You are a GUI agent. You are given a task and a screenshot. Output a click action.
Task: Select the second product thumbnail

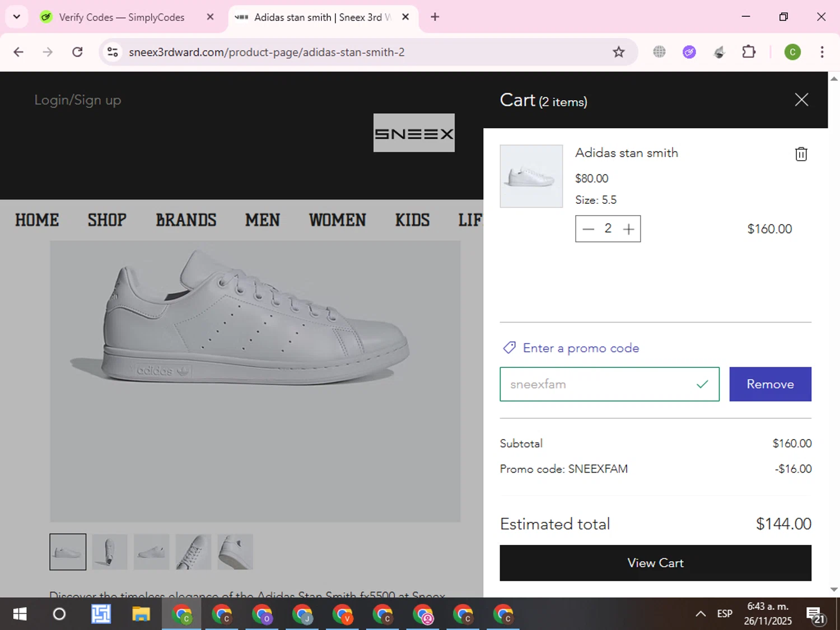point(110,552)
